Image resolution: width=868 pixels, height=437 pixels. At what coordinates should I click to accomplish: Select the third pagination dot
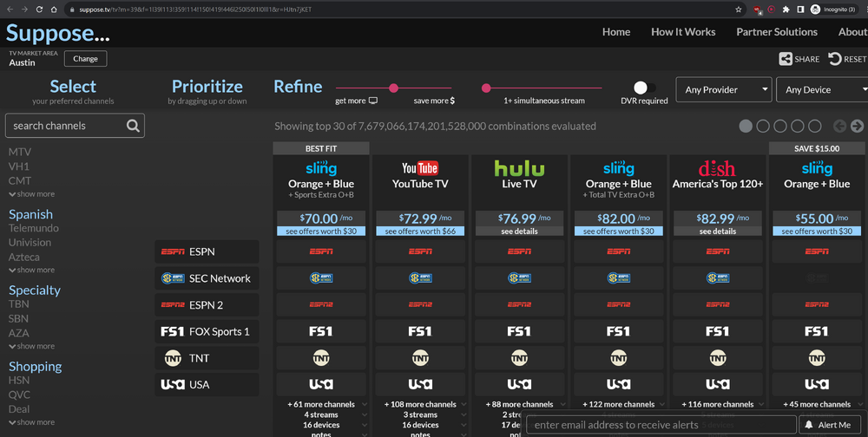point(780,126)
